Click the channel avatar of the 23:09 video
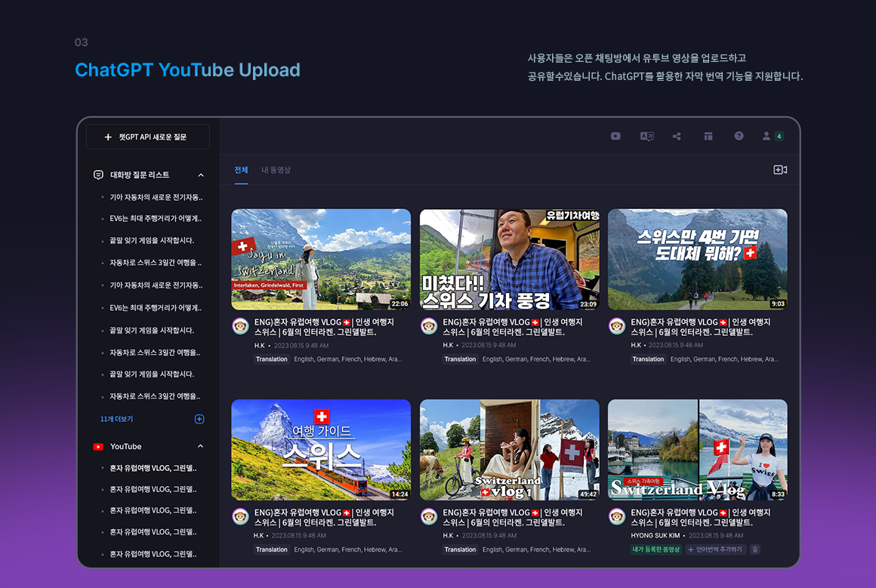 pyautogui.click(x=428, y=326)
